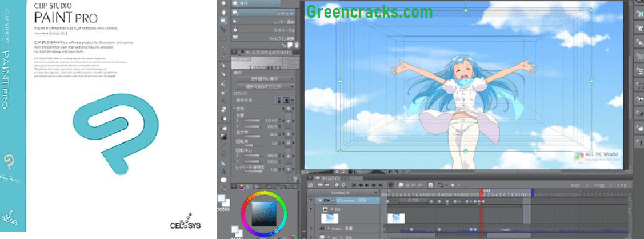This screenshot has height=239, width=644.
Task: Step to the previous frame
Action: tap(361, 185)
